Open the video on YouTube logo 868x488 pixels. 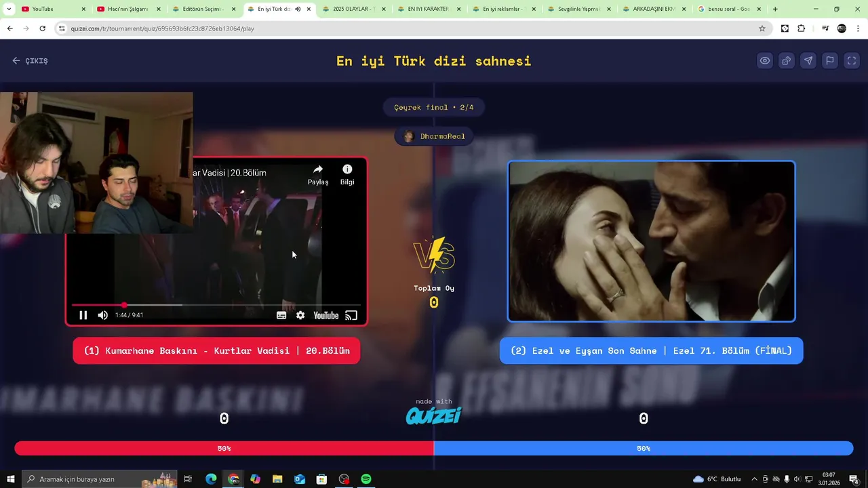[x=326, y=315]
